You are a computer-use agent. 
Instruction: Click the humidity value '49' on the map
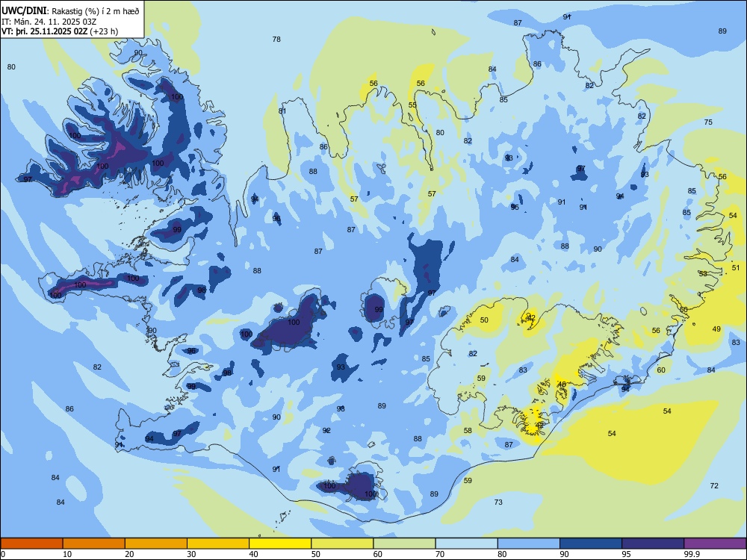[716, 329]
